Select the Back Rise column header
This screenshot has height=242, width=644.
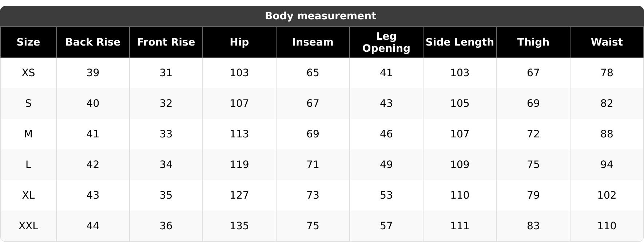coord(93,42)
